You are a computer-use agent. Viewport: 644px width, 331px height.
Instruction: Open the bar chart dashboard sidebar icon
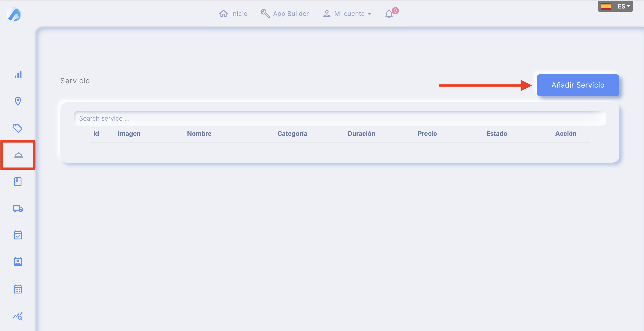[x=18, y=75]
